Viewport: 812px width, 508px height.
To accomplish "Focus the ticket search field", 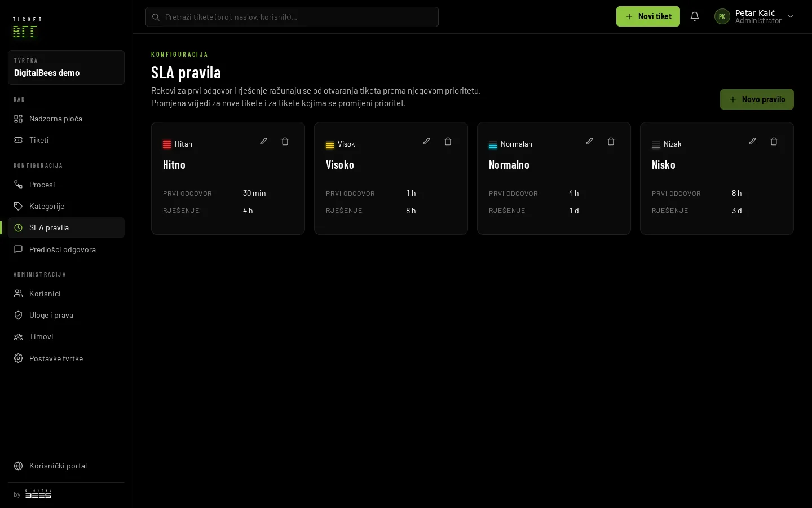I will point(292,17).
